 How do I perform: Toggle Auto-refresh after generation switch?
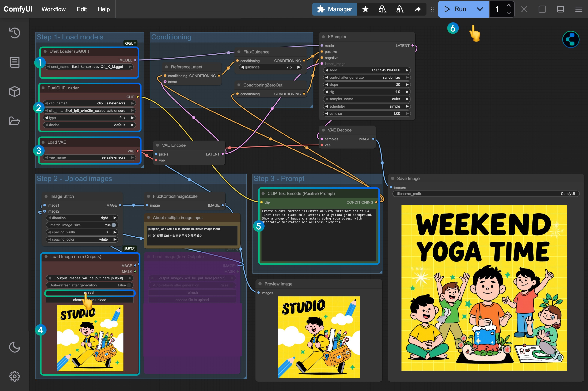click(x=128, y=285)
